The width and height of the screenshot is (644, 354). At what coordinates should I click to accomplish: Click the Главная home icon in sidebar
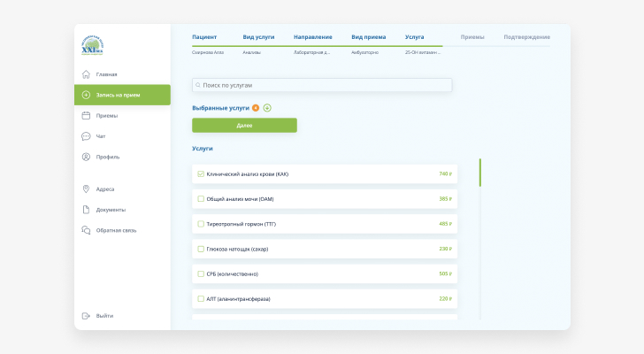pos(86,74)
